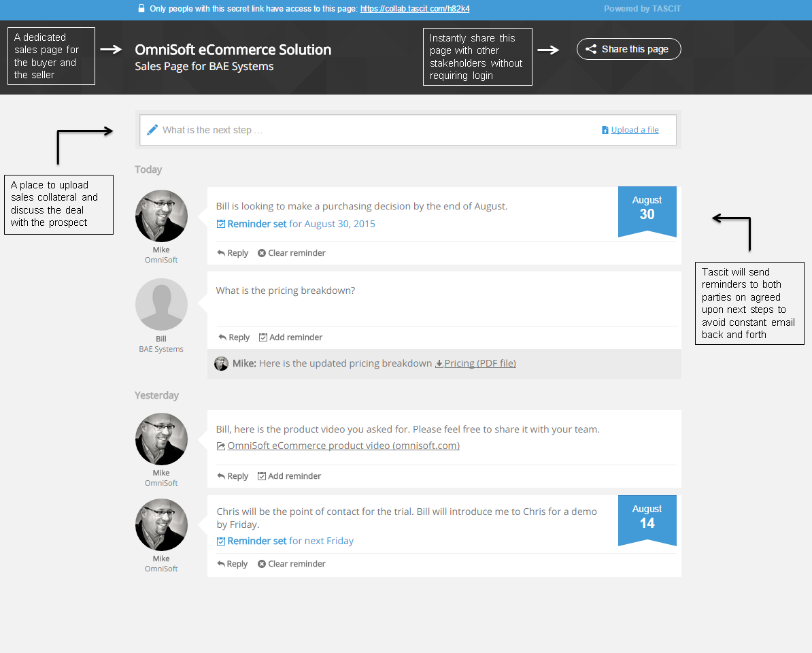The height and width of the screenshot is (653, 812).
Task: Click reply arrow icon on product video post
Action: 221,476
